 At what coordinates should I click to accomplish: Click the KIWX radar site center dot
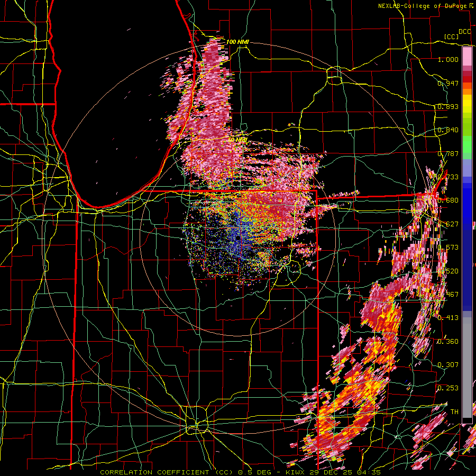click(238, 239)
